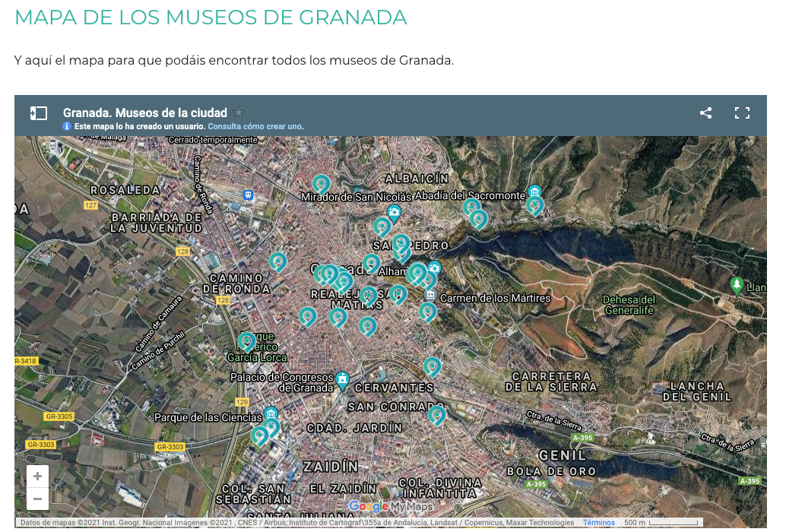Zoom in with the plus button
The height and width of the screenshot is (532, 786).
click(x=37, y=477)
